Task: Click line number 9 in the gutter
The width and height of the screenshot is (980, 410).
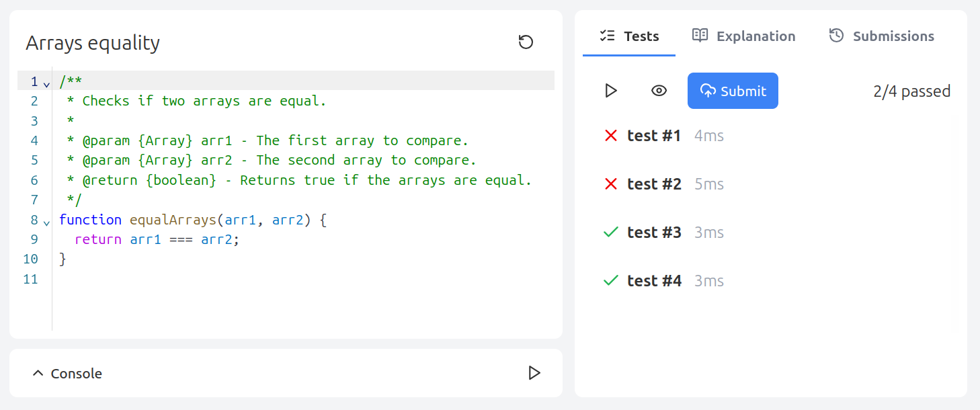Action: tap(34, 239)
